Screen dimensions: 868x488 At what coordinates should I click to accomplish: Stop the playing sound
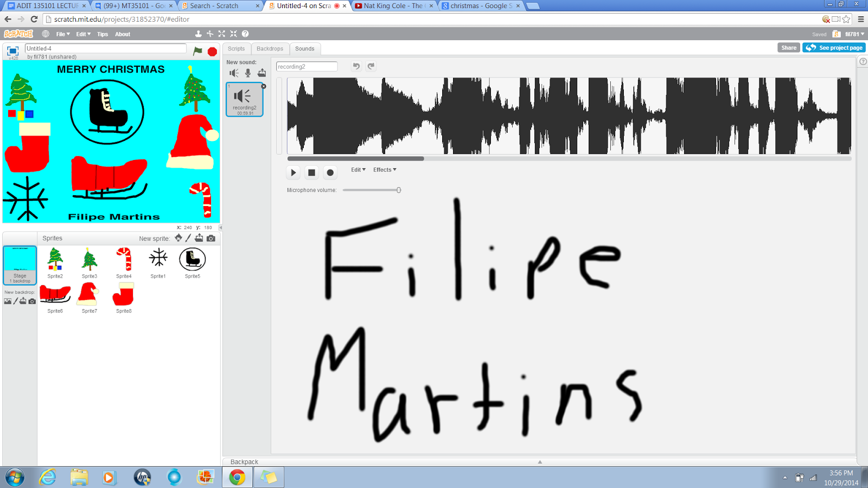(311, 172)
